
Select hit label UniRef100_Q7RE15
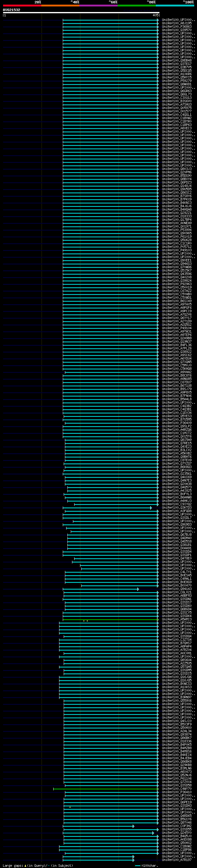click(x=177, y=443)
